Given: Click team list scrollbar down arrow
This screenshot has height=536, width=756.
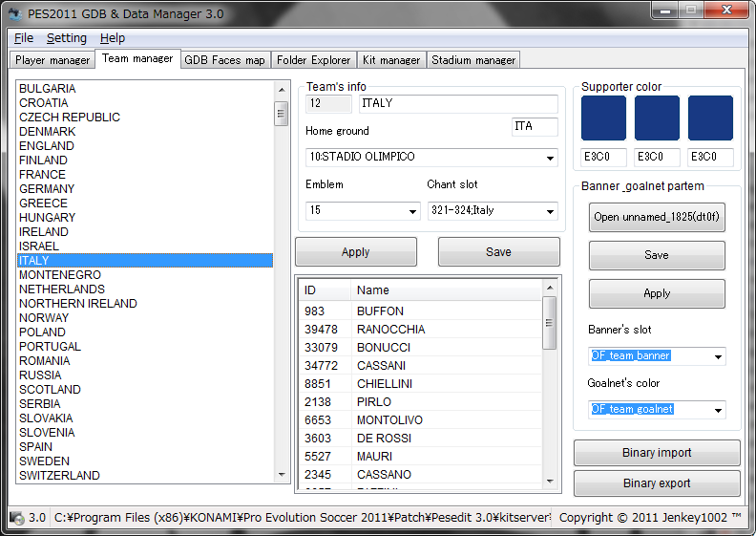Looking at the screenshot, I should [x=282, y=475].
